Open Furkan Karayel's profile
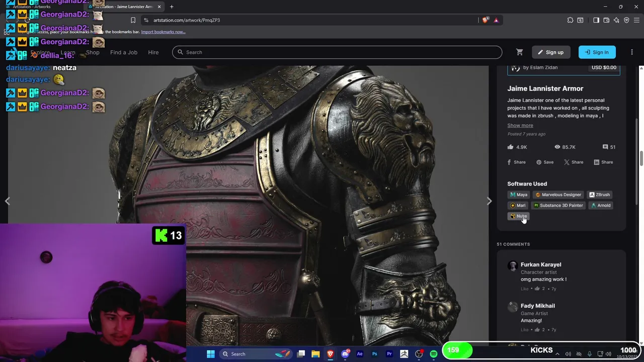The height and width of the screenshot is (362, 644). (x=541, y=264)
